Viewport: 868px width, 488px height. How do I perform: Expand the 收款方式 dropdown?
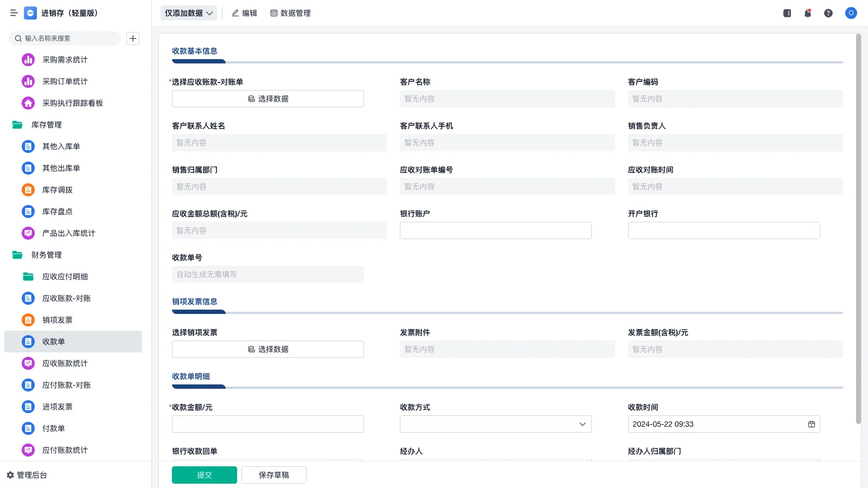point(496,424)
